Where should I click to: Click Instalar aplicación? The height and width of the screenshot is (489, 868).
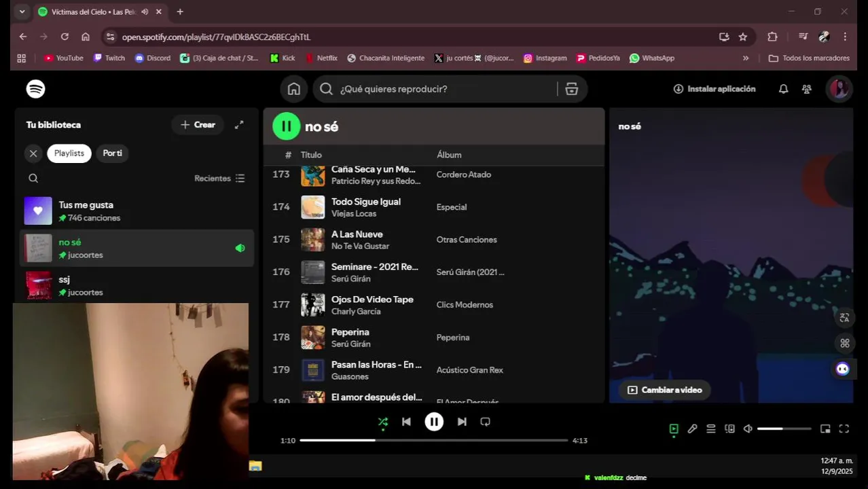(x=715, y=89)
